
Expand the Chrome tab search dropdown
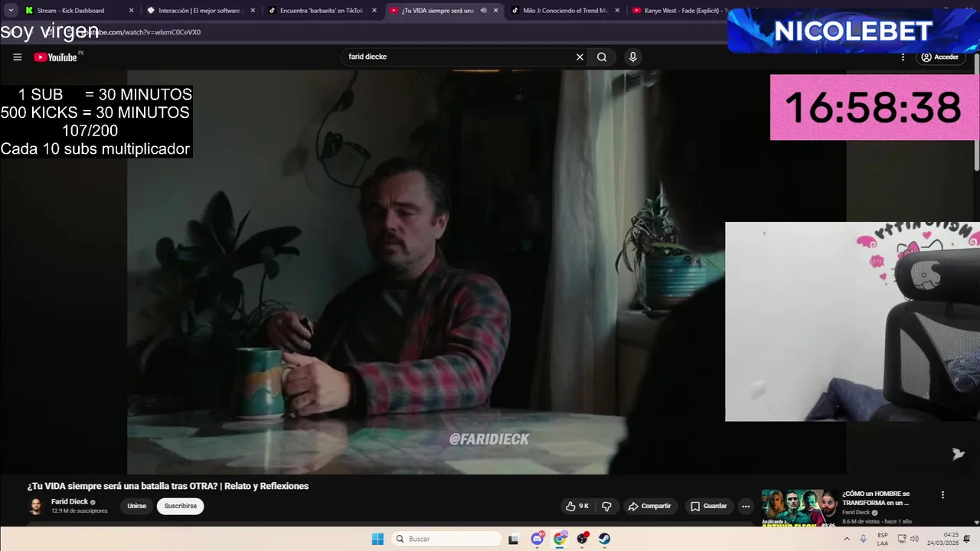coord(11,11)
